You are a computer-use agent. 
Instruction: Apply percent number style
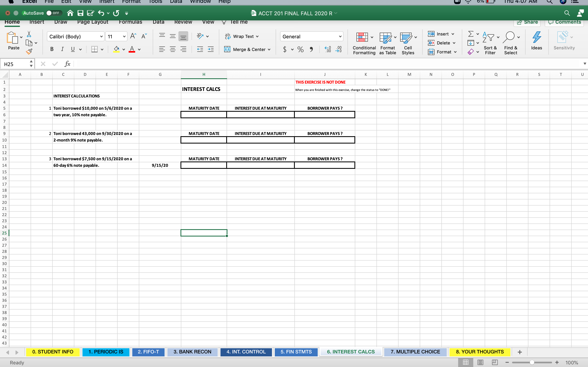tap(300, 49)
